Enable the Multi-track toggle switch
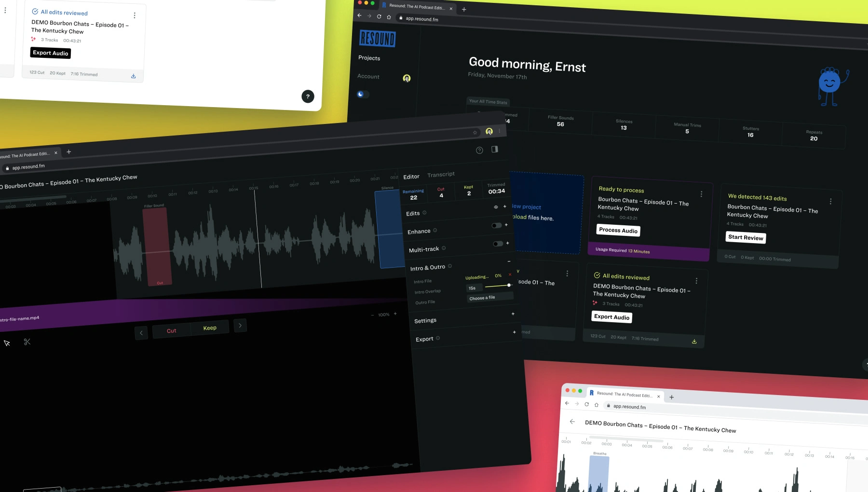This screenshot has height=492, width=868. click(498, 244)
